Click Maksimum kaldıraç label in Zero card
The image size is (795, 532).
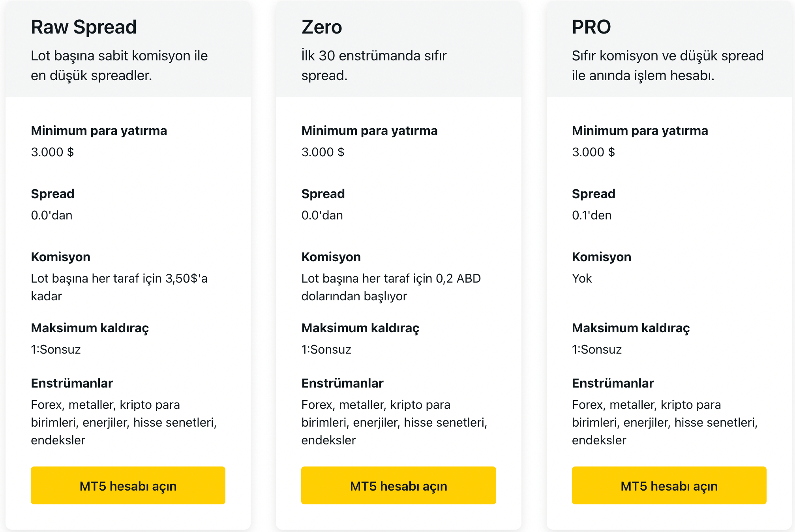pos(360,328)
